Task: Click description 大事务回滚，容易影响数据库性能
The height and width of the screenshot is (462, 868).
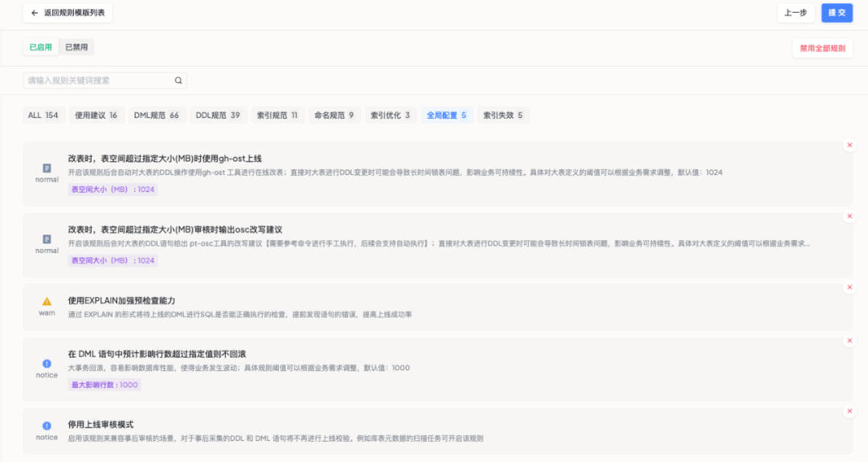Action: [x=240, y=367]
